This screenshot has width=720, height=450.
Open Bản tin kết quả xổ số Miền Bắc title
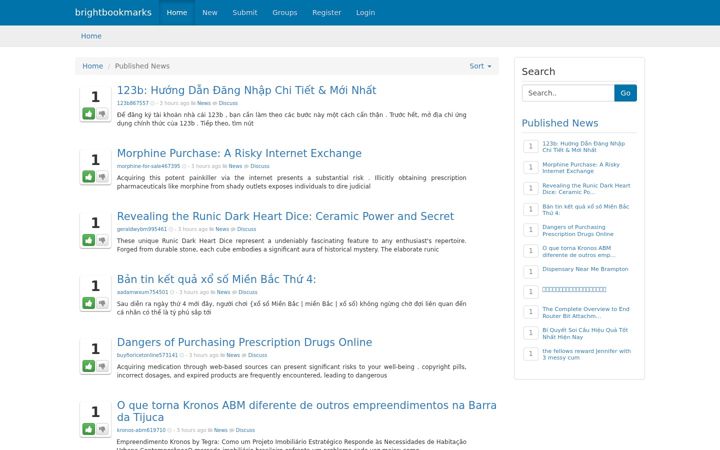pos(216,279)
